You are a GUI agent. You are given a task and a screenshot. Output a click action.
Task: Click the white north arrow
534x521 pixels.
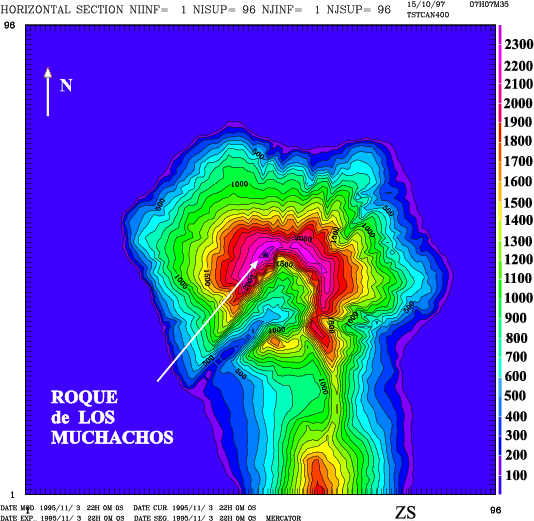pos(48,92)
